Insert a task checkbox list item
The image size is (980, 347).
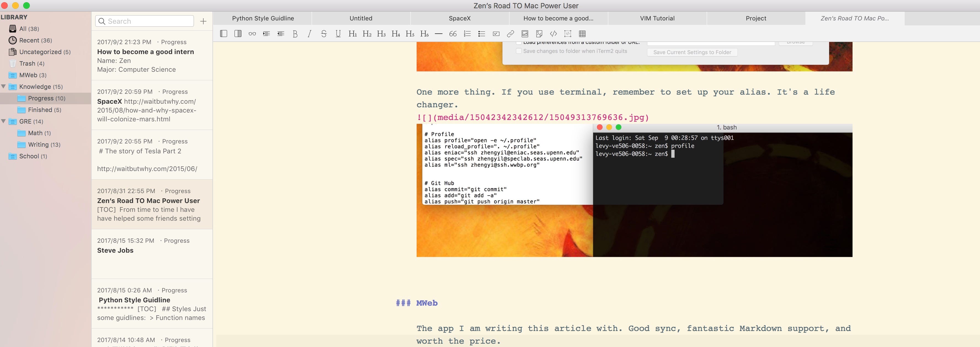coord(496,34)
